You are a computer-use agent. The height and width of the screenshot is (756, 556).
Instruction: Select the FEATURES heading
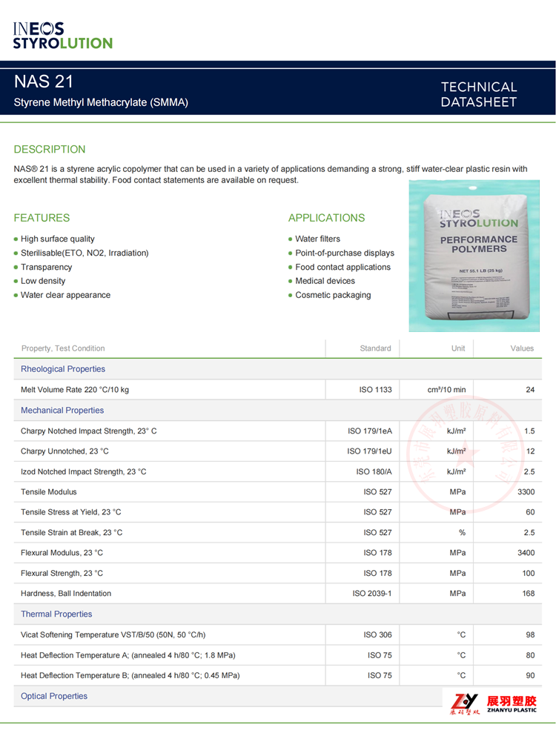click(42, 218)
